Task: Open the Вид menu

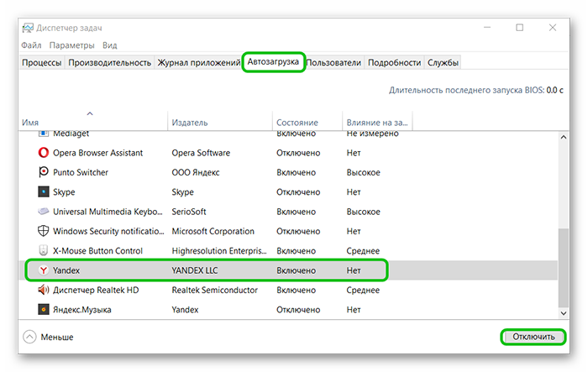Action: [x=110, y=45]
